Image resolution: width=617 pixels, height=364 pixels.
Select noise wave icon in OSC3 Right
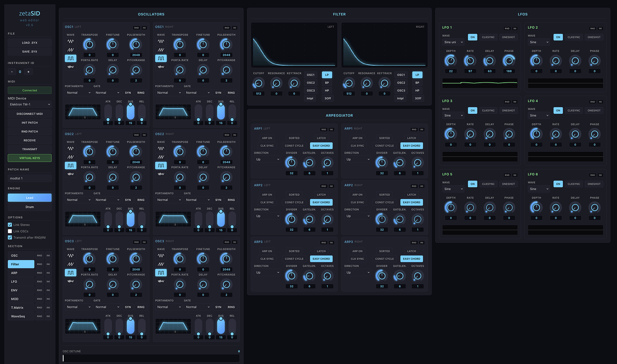click(161, 281)
